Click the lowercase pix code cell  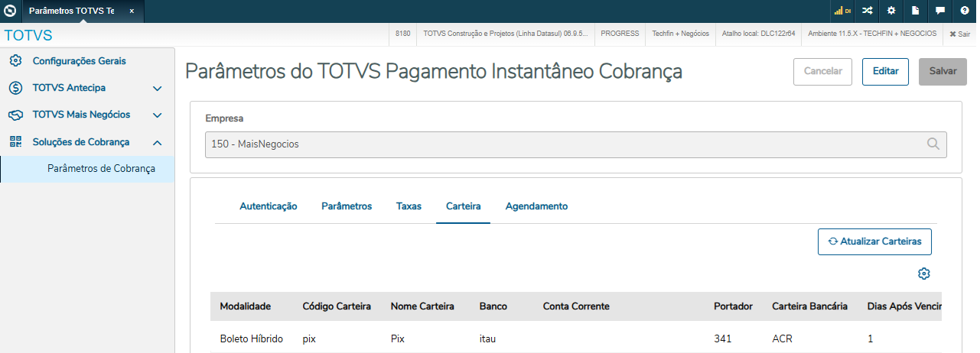309,338
